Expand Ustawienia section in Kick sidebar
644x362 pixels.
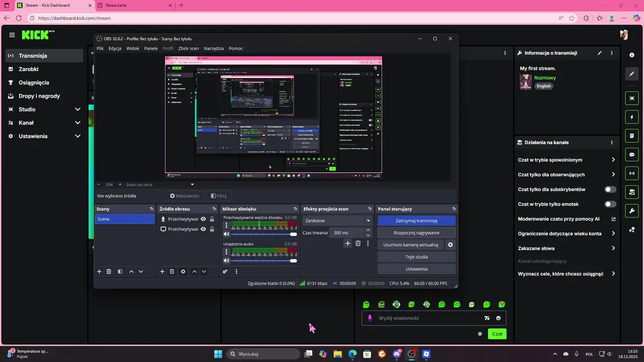[77, 136]
